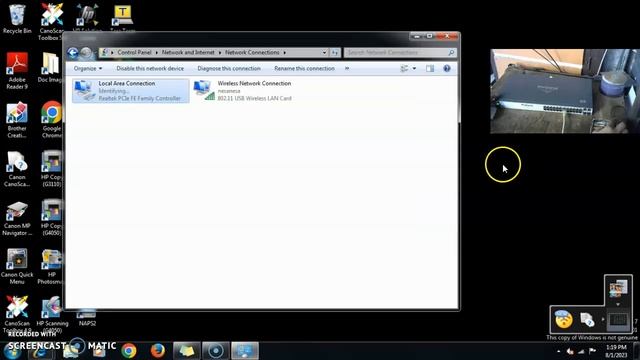Click Diagnose this connection
Viewport: 640px width, 360px height.
229,69
